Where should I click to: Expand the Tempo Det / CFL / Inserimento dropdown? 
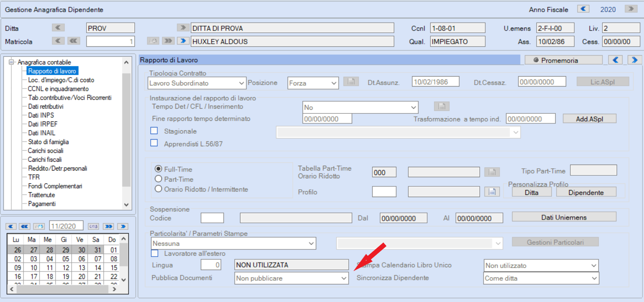pos(360,107)
